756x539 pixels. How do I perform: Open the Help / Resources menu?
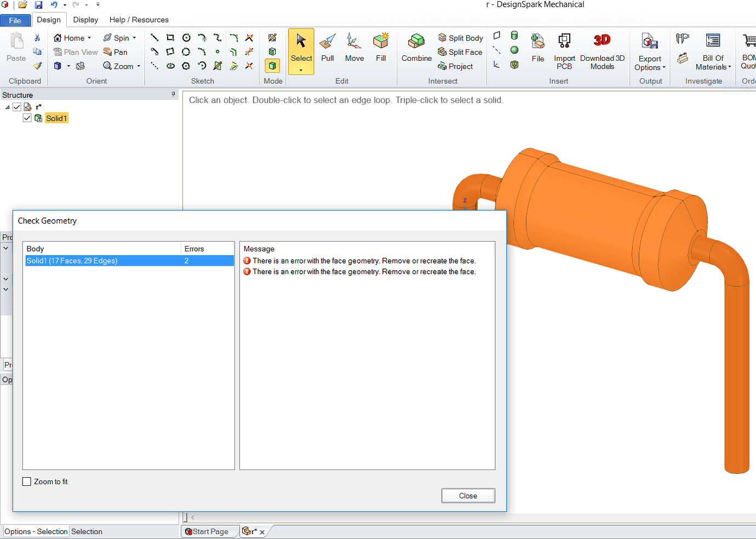139,20
